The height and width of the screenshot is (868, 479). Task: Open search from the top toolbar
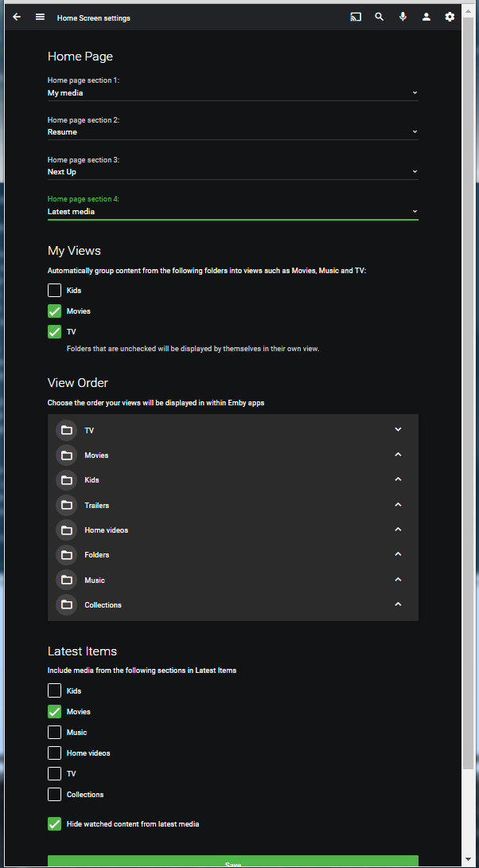(379, 16)
